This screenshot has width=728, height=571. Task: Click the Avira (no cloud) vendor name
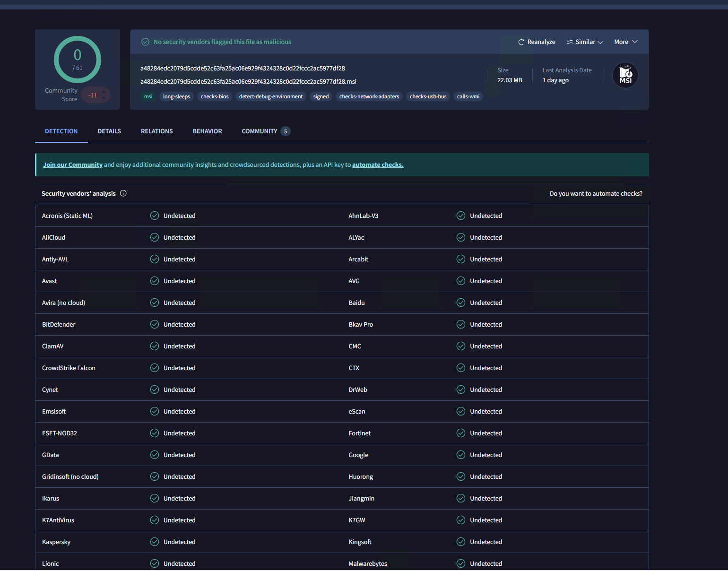click(63, 303)
